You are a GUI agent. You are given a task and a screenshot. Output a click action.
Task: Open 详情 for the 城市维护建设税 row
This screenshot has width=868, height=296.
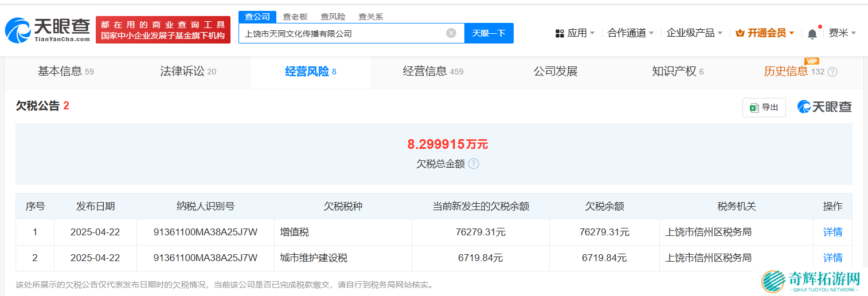point(832,258)
